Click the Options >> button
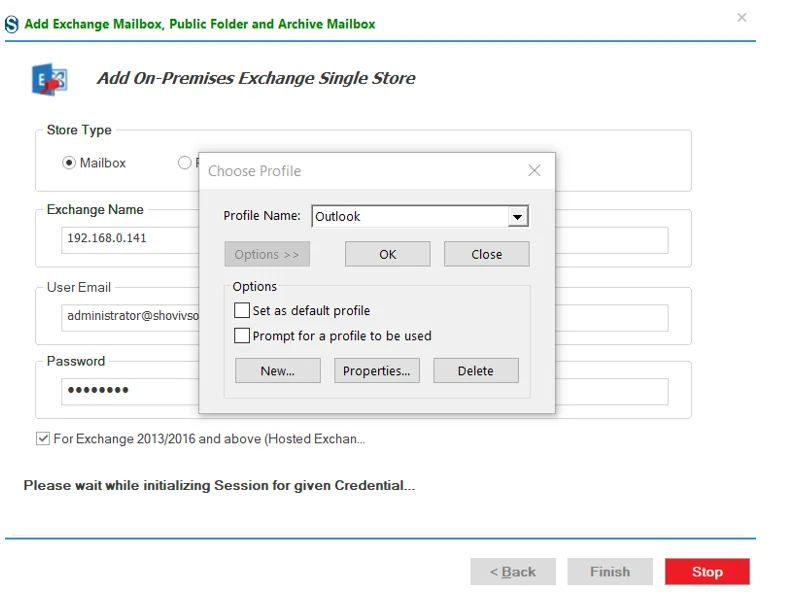Image resolution: width=796 pixels, height=604 pixels. coord(267,254)
